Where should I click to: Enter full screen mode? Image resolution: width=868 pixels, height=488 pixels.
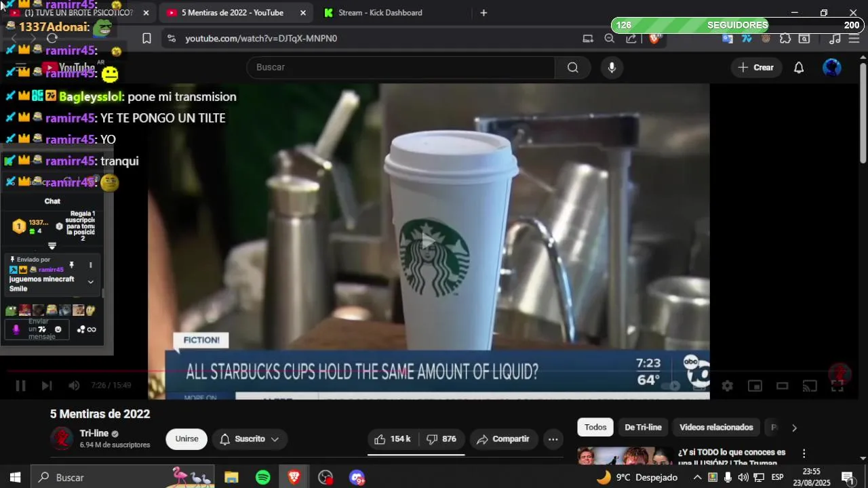(x=837, y=386)
